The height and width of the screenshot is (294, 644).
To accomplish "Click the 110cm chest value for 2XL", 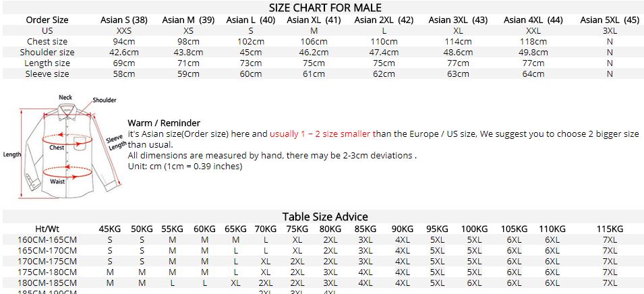I will click(x=384, y=42).
